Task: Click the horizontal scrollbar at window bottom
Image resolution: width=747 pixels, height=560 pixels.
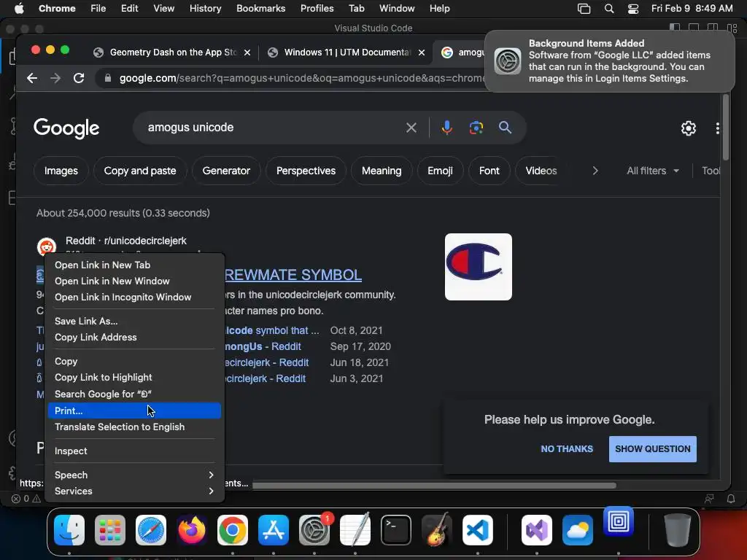Action: point(434,486)
